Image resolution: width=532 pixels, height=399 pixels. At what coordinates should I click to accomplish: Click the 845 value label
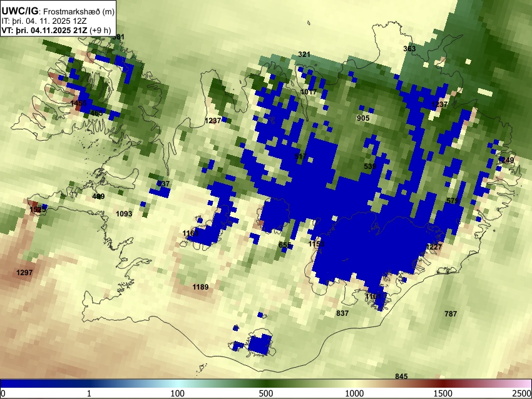401,376
